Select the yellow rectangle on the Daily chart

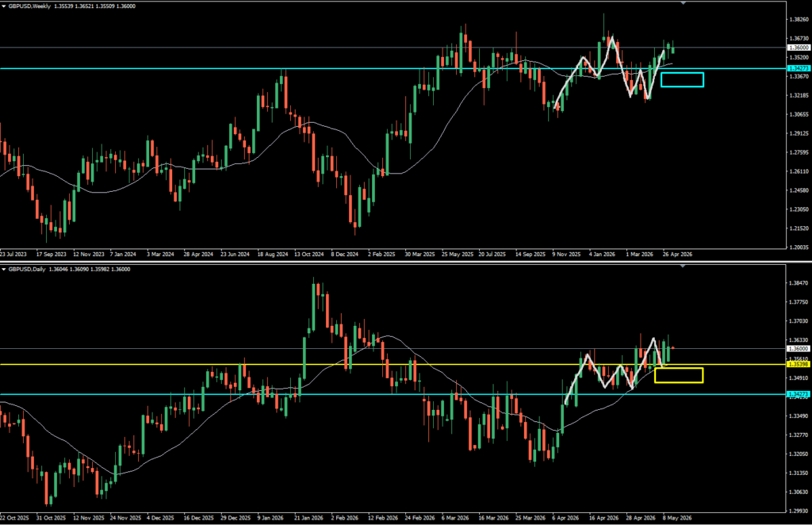pos(679,375)
